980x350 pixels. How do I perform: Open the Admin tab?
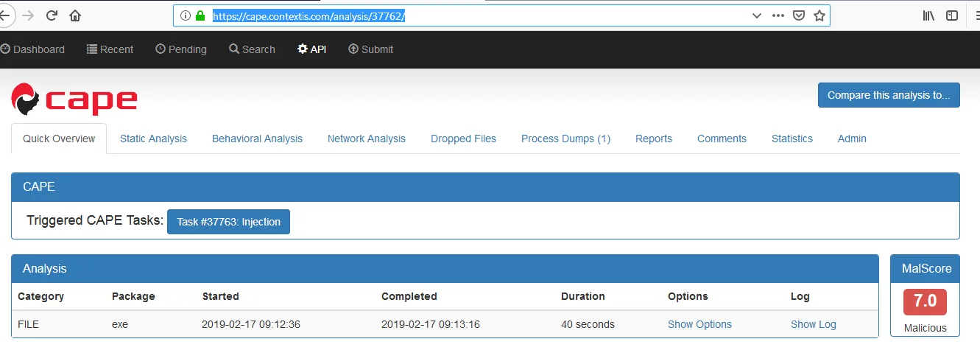coord(852,139)
